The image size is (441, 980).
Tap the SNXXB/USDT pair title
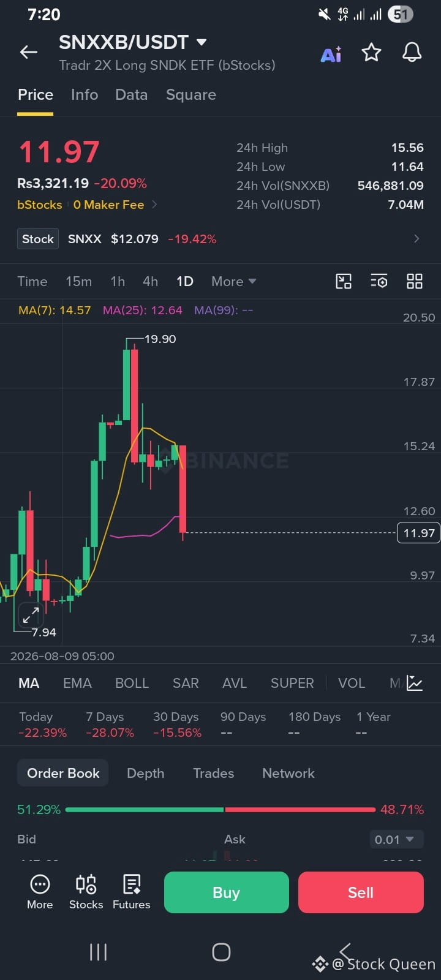[124, 42]
